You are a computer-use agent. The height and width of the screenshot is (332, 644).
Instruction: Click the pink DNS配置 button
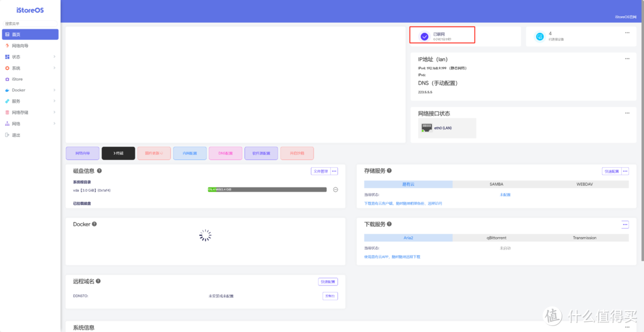225,153
